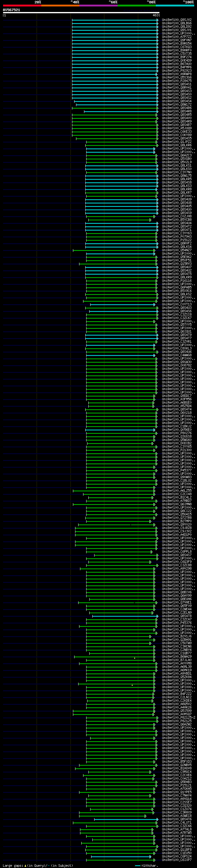Select the UniRef100_C4LUT1 label
The image size is (197, 868).
click(x=177, y=823)
